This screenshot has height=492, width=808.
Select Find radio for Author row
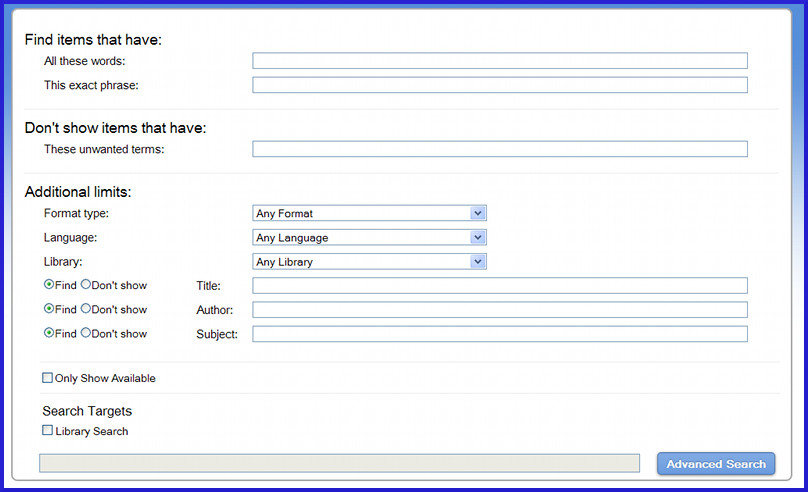coord(49,309)
